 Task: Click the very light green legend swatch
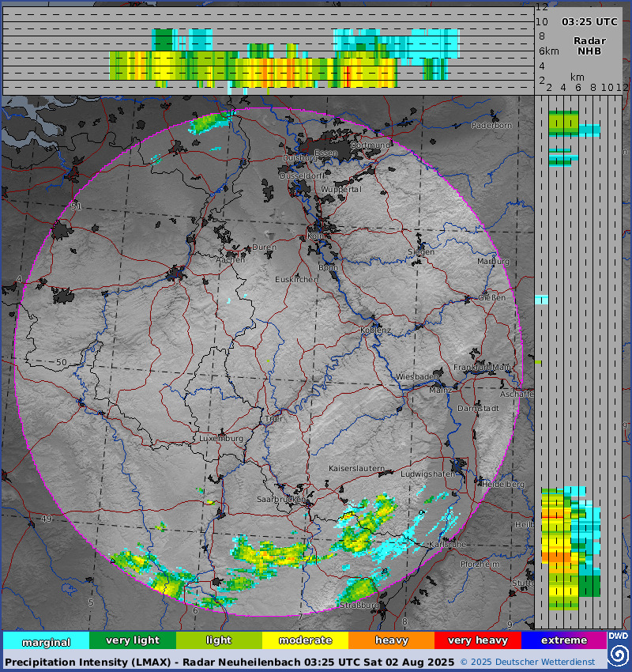point(133,640)
